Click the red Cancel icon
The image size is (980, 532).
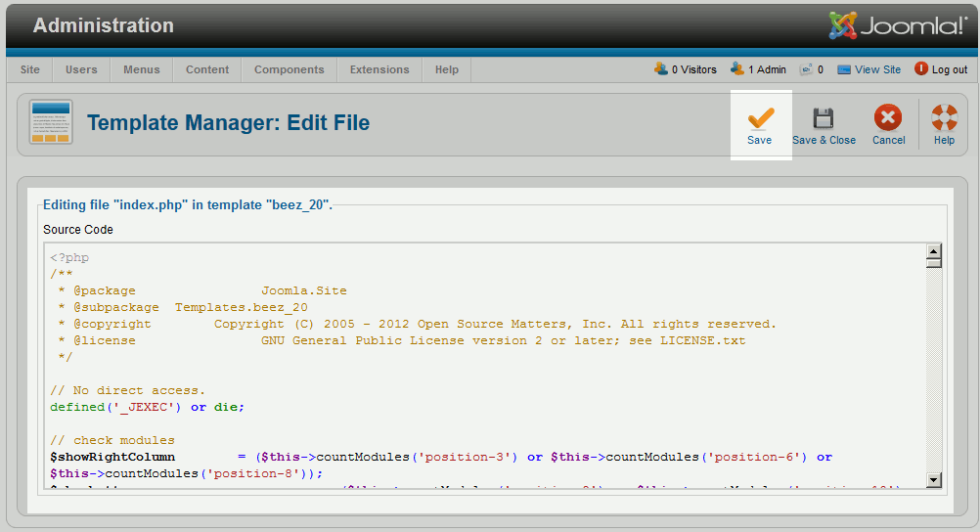[x=888, y=117]
